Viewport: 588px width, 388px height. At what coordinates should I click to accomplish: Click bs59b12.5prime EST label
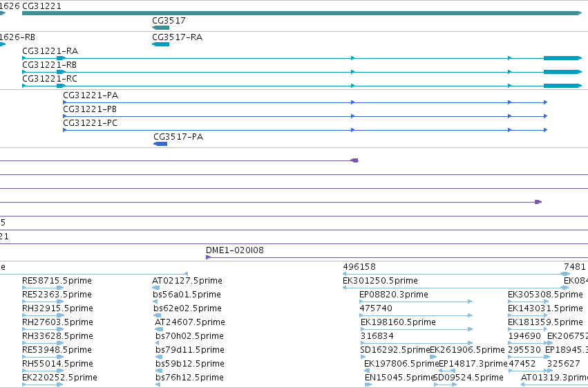[x=190, y=364]
